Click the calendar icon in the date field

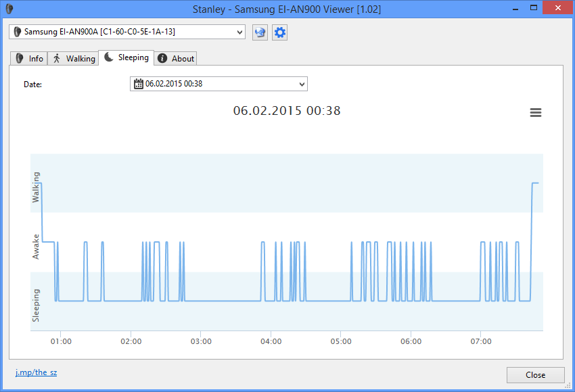click(139, 84)
